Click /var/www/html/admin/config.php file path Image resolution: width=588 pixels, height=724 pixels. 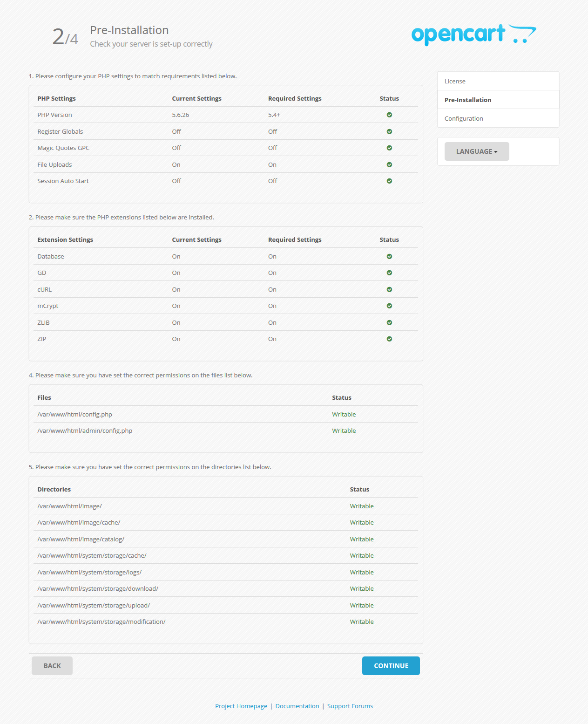point(85,431)
